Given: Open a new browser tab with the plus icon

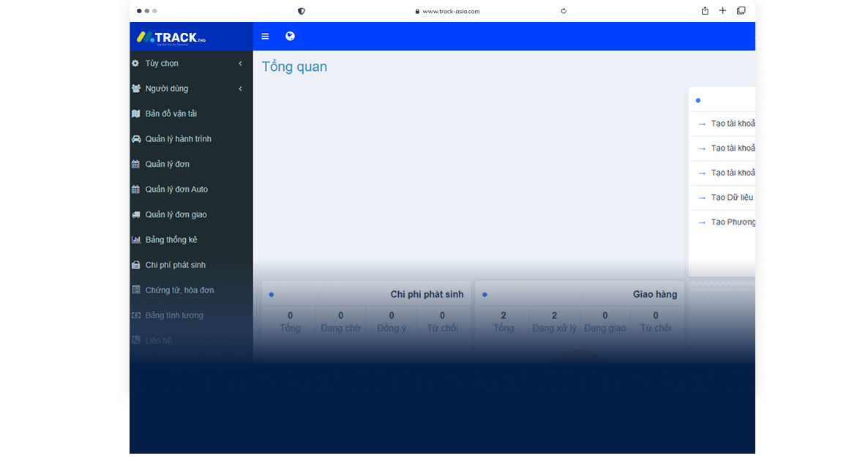Looking at the screenshot, I should tap(722, 11).
